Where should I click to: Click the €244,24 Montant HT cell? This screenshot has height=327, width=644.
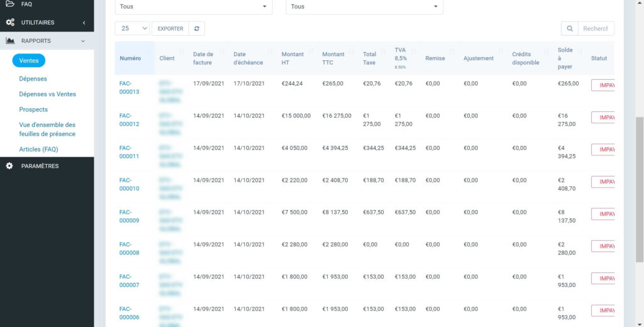[292, 84]
